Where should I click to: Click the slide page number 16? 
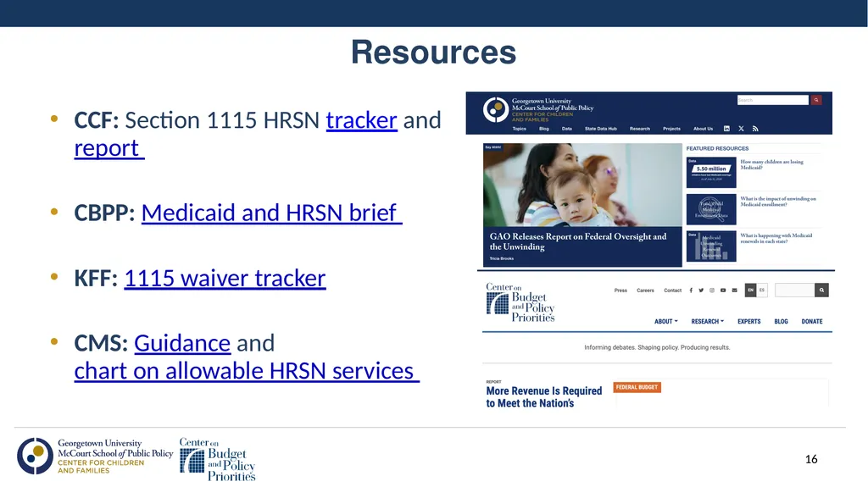click(811, 459)
